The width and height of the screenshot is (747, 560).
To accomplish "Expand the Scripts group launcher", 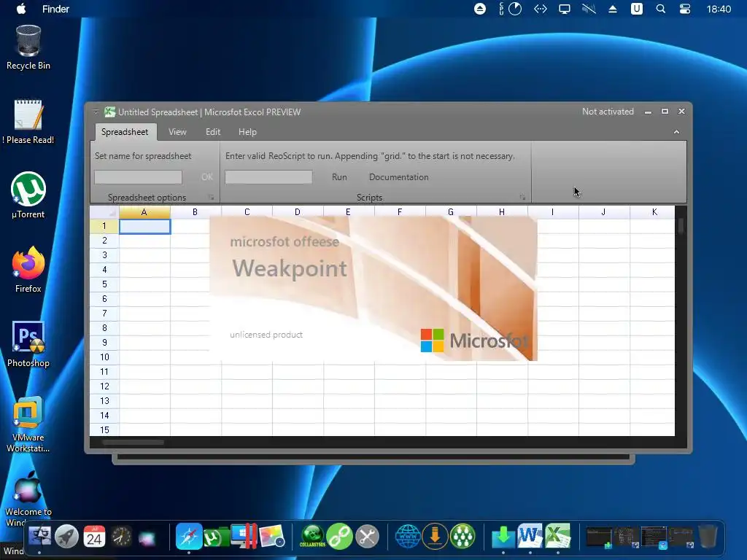I will 522,197.
